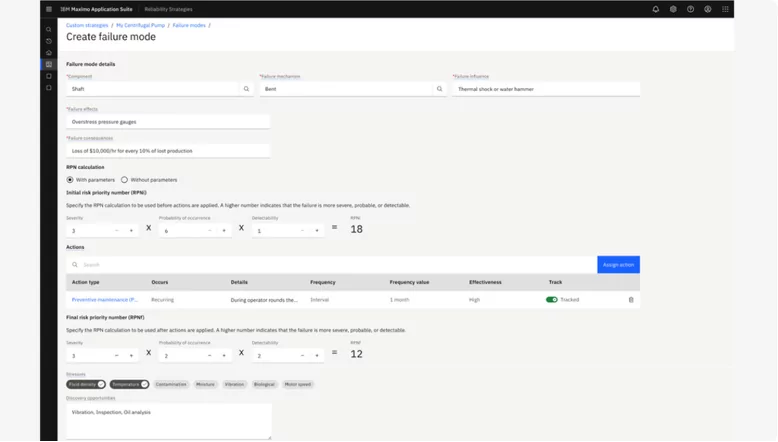Decrease initial Probability of occurrence

click(x=209, y=231)
